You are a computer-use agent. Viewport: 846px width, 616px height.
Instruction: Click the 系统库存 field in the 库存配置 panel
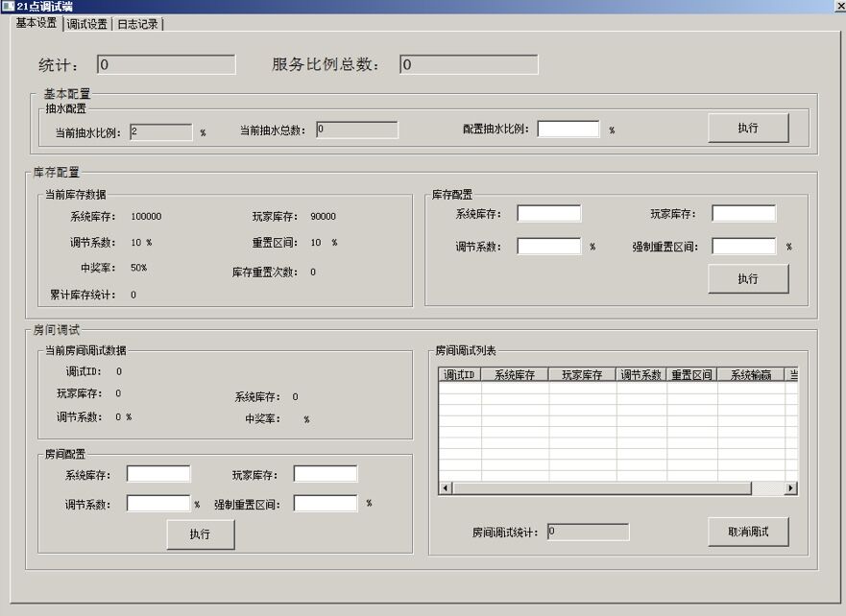point(548,213)
